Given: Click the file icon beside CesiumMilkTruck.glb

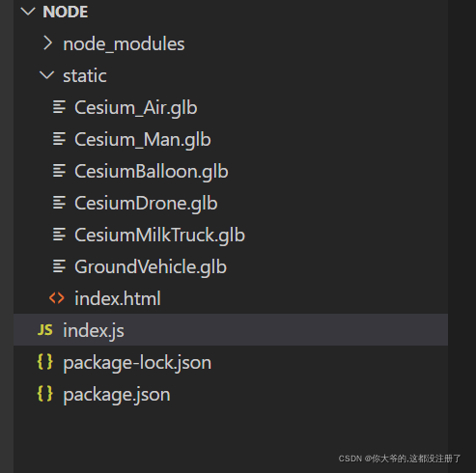Looking at the screenshot, I should (x=59, y=235).
